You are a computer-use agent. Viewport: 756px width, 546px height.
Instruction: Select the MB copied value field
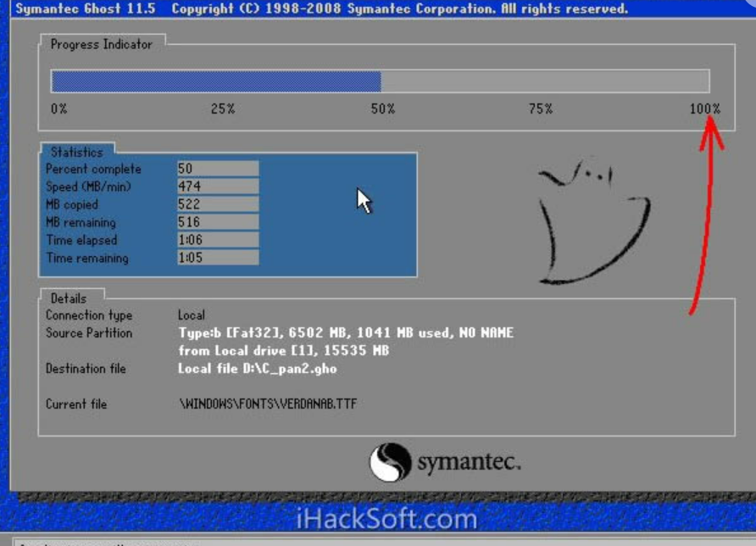coord(217,204)
